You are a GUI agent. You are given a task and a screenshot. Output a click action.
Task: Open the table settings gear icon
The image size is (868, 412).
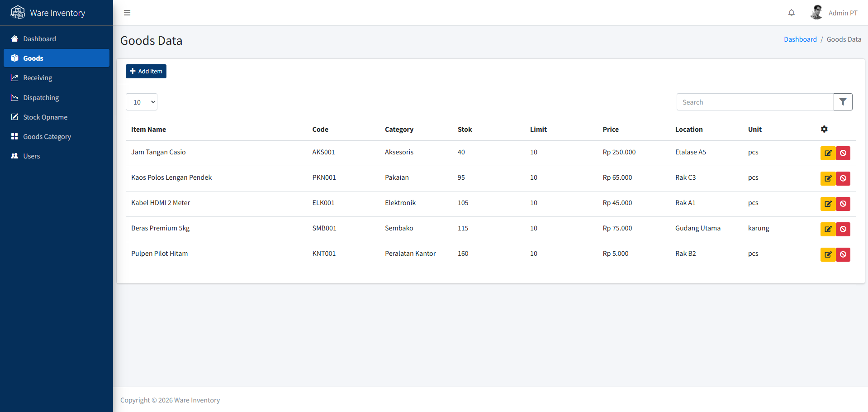point(824,129)
